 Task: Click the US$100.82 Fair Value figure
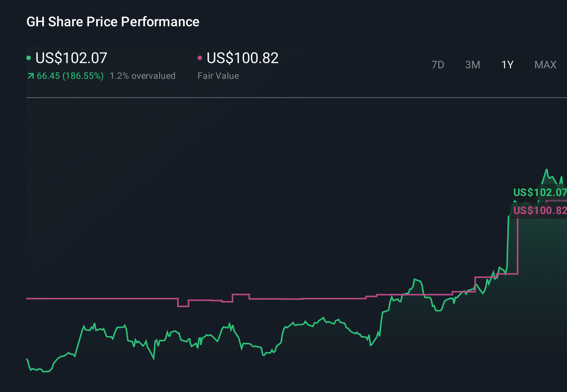[x=243, y=58]
